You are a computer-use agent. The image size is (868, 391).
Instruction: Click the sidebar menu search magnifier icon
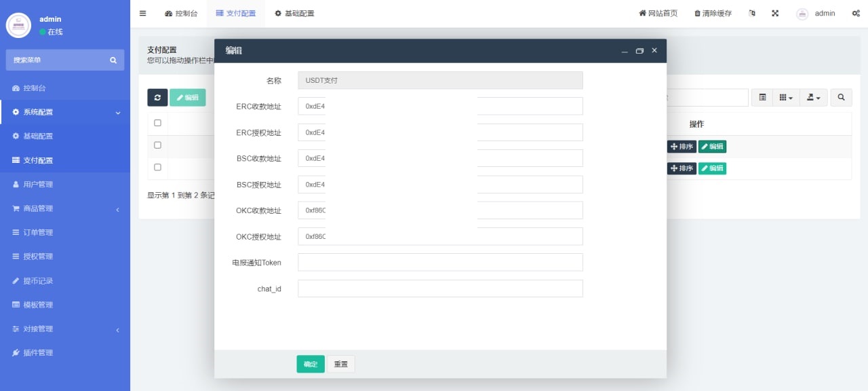point(113,60)
